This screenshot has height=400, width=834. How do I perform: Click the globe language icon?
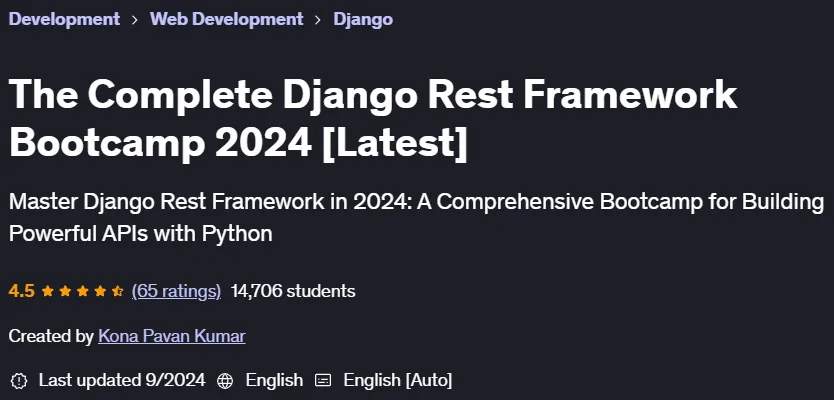click(225, 380)
